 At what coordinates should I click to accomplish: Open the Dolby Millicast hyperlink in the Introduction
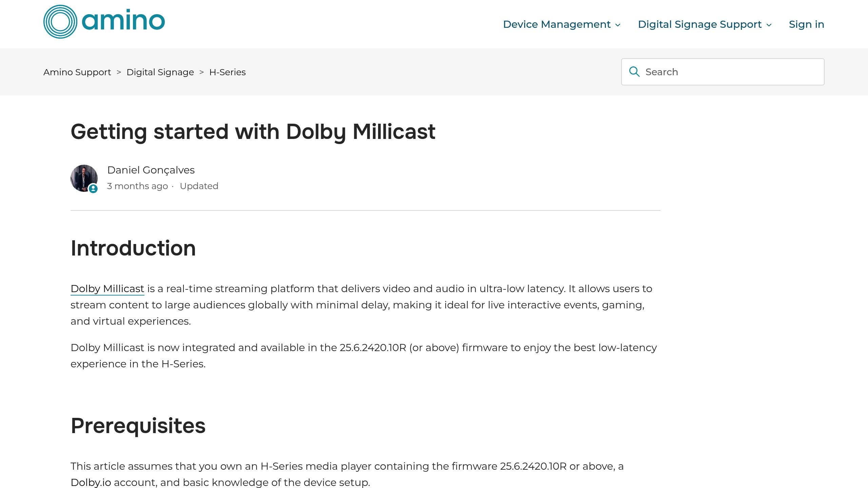[107, 289]
